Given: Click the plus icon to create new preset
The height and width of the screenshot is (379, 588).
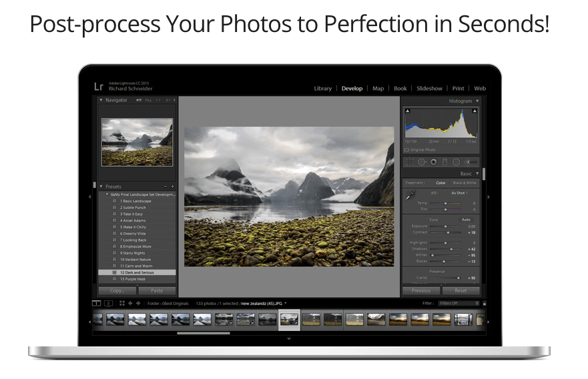Looking at the screenshot, I should click(172, 186).
